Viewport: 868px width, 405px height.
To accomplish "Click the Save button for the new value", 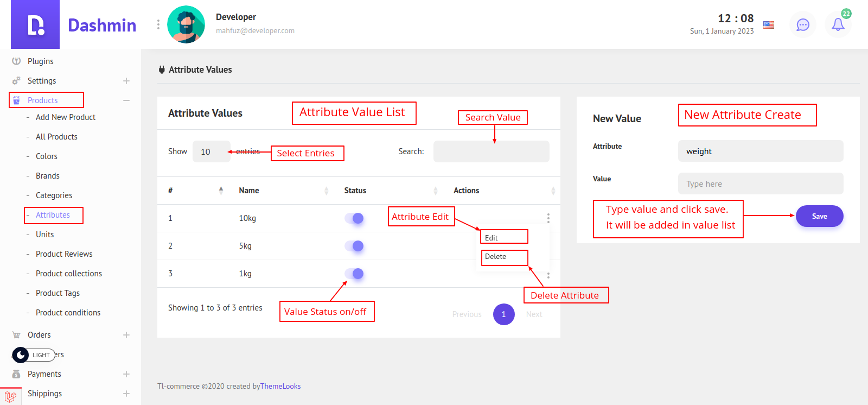I will pos(819,216).
